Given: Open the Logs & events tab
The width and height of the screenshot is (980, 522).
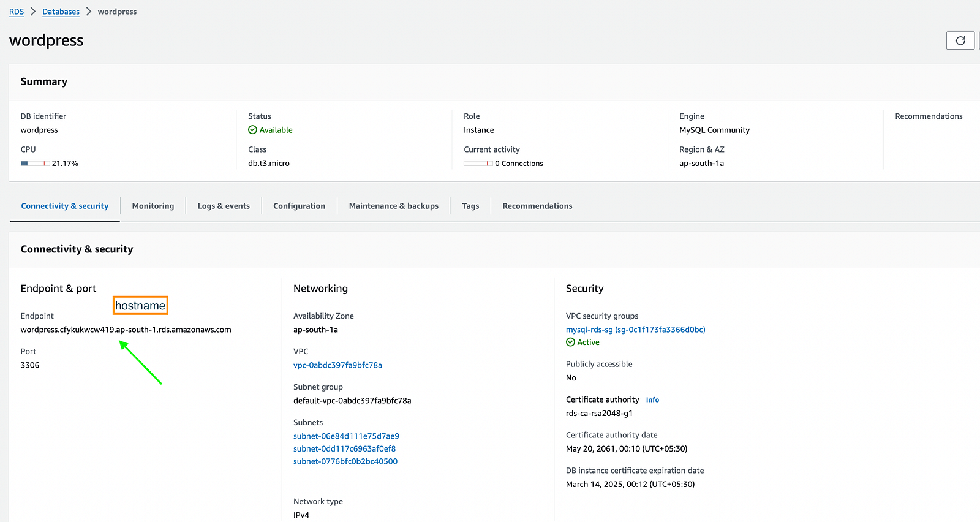Looking at the screenshot, I should (x=224, y=206).
